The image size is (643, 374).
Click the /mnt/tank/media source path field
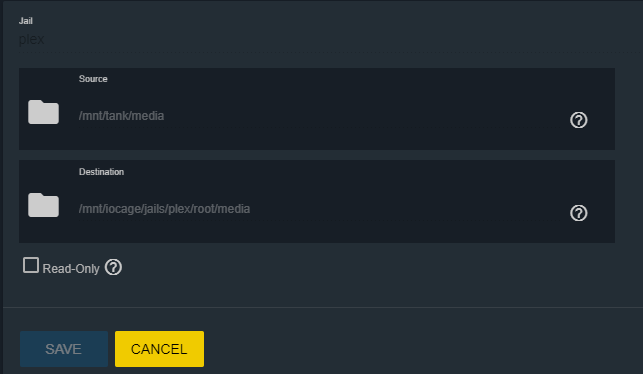(320, 116)
